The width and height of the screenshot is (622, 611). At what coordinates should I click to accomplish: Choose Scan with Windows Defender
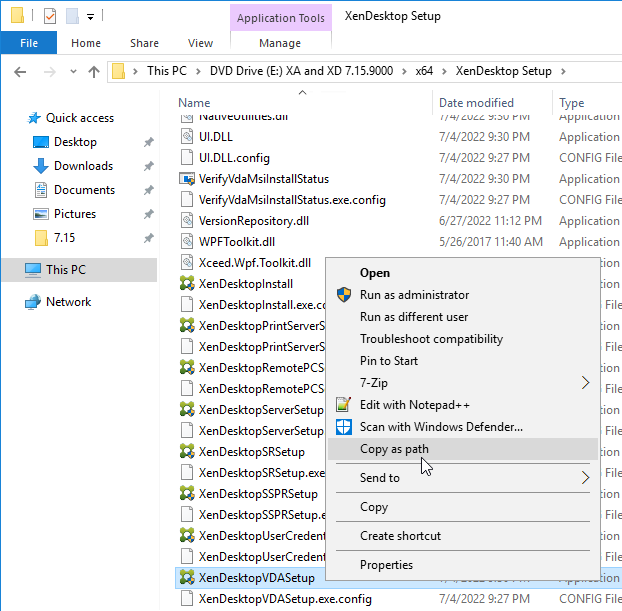(463, 427)
